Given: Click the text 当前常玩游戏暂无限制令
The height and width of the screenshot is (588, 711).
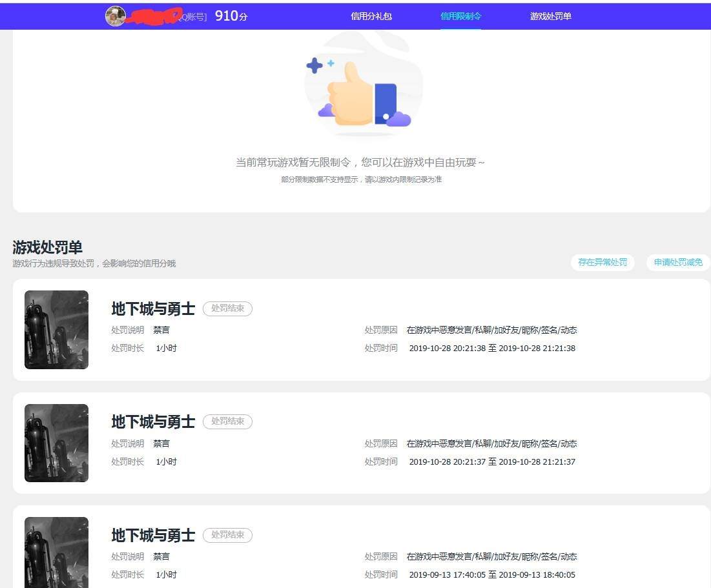Looking at the screenshot, I should (293, 162).
